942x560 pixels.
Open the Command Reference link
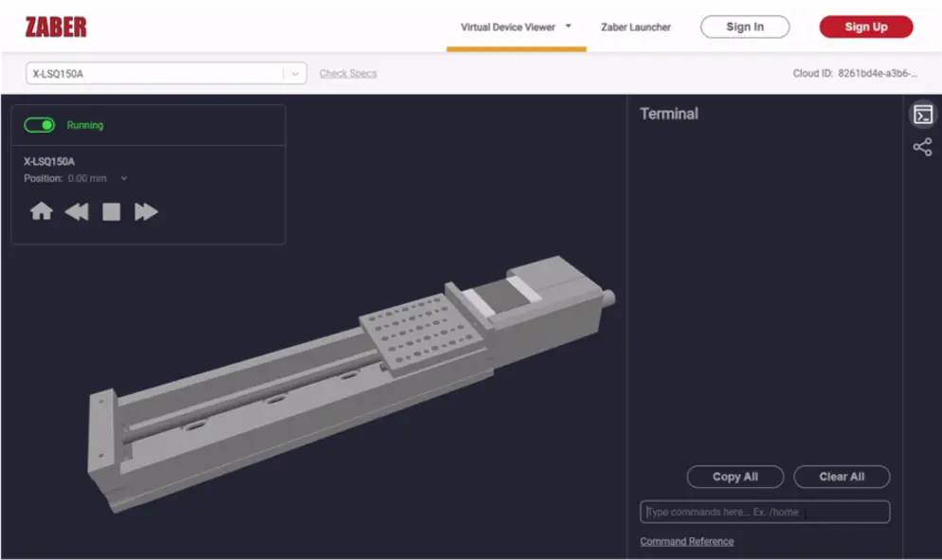[x=687, y=541]
